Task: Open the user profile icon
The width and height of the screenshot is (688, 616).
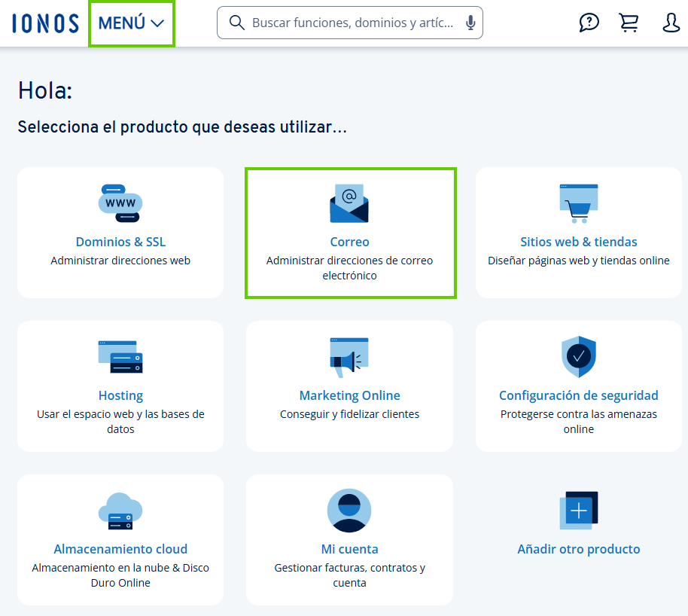Action: point(671,23)
